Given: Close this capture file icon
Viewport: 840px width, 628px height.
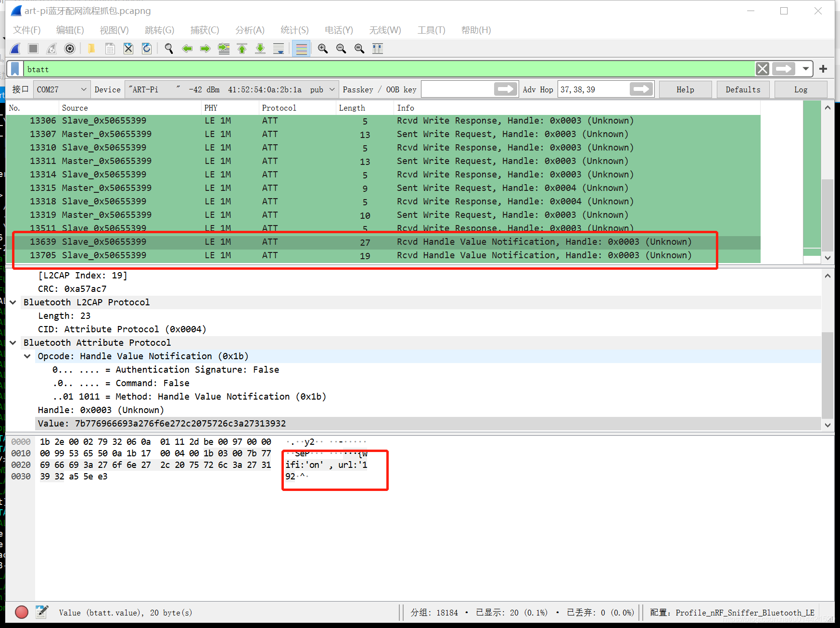Looking at the screenshot, I should click(128, 49).
